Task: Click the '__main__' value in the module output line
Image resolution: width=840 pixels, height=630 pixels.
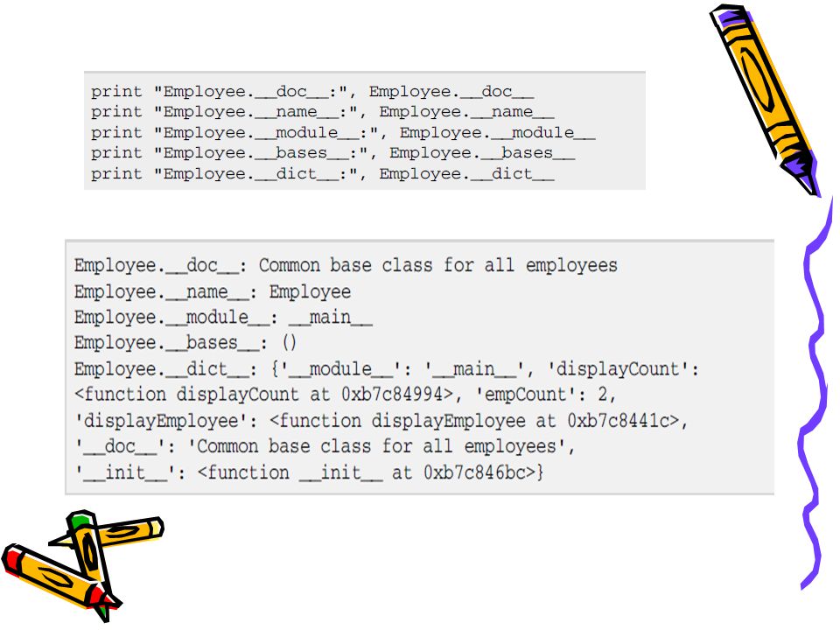Action: [331, 318]
